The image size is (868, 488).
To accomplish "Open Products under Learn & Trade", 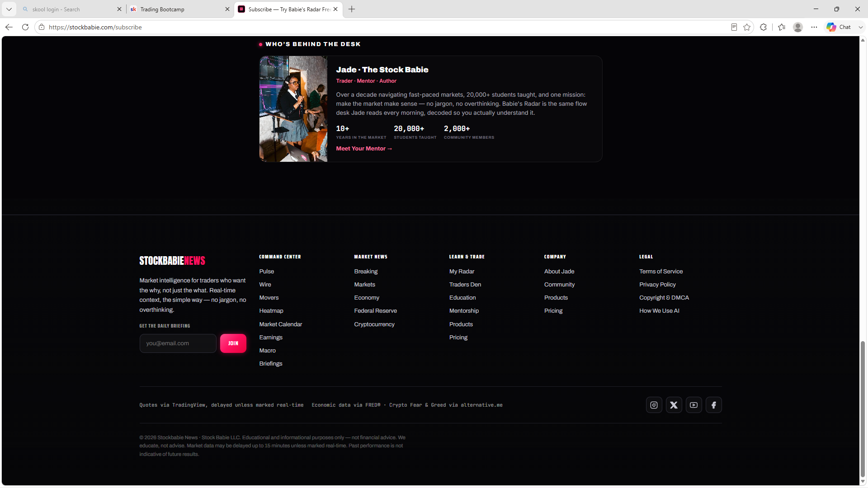I will pos(461,324).
